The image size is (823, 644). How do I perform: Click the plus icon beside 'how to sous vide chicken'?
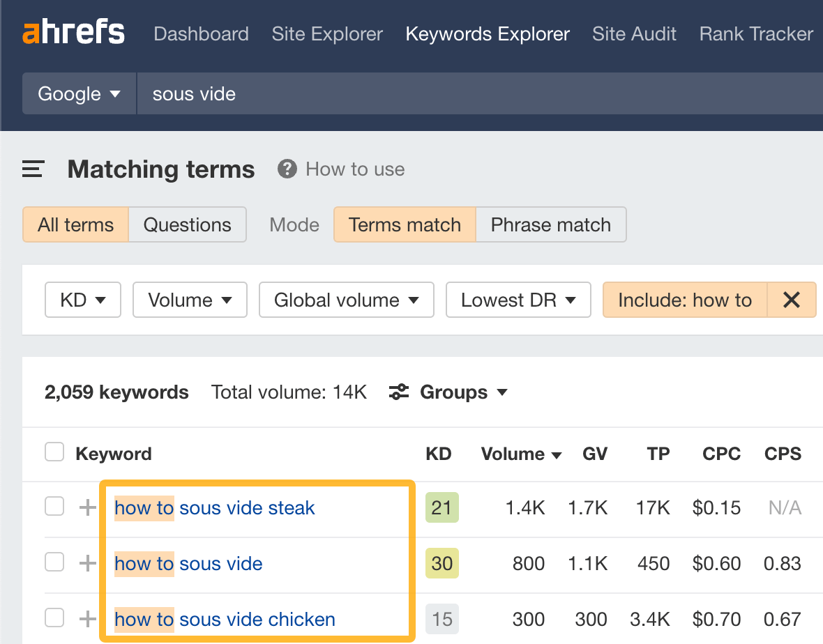[86, 618]
